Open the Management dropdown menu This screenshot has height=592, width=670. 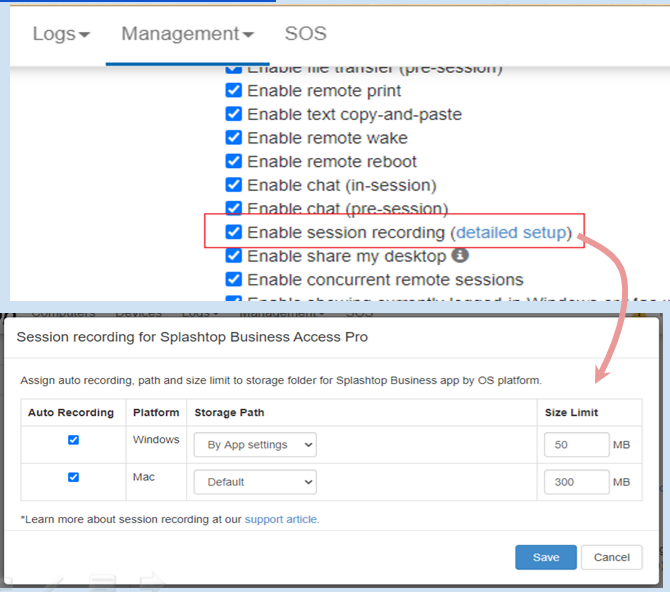187,34
